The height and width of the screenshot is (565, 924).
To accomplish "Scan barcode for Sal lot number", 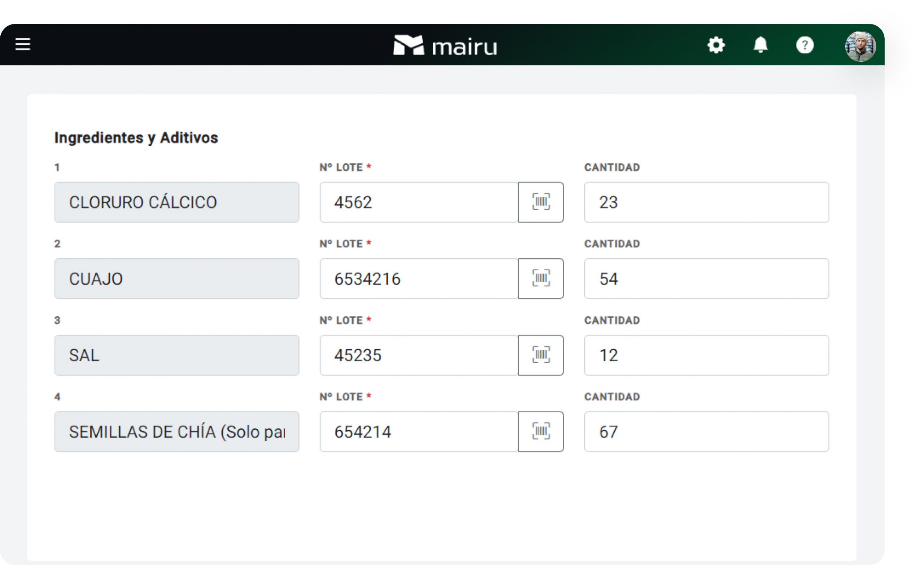I will (x=540, y=355).
